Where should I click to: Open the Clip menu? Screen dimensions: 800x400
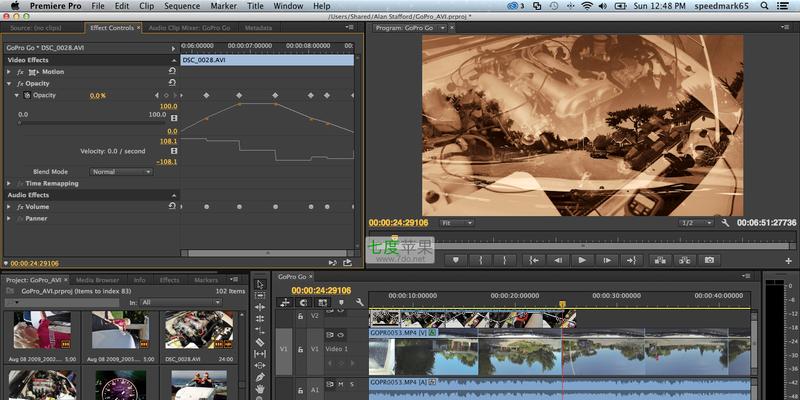point(146,6)
